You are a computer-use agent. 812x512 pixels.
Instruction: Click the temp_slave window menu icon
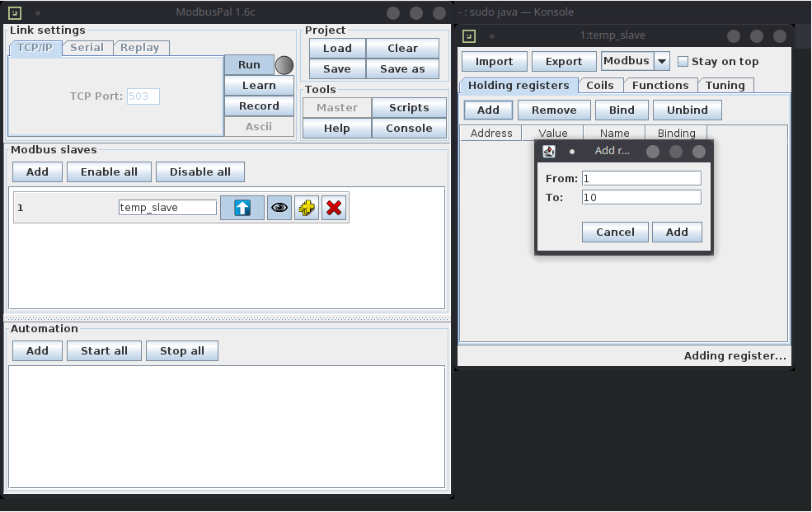[x=469, y=35]
